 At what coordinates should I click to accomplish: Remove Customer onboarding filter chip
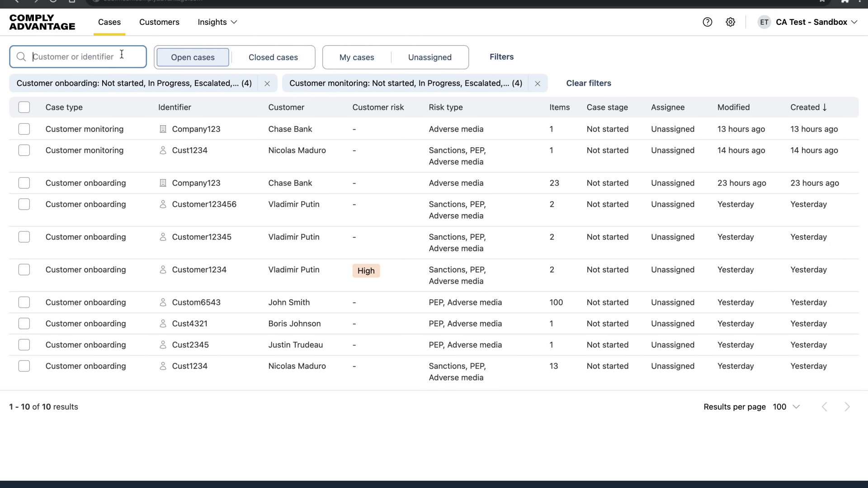[267, 84]
